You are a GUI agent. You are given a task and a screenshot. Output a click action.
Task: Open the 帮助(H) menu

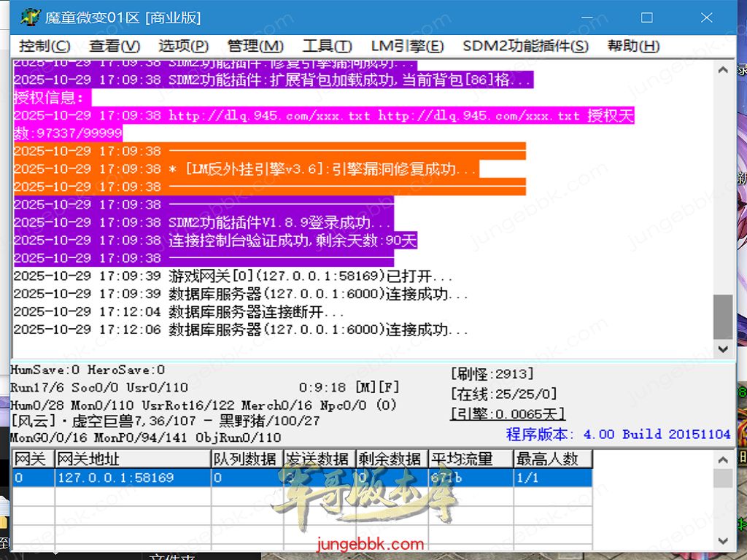tap(633, 46)
